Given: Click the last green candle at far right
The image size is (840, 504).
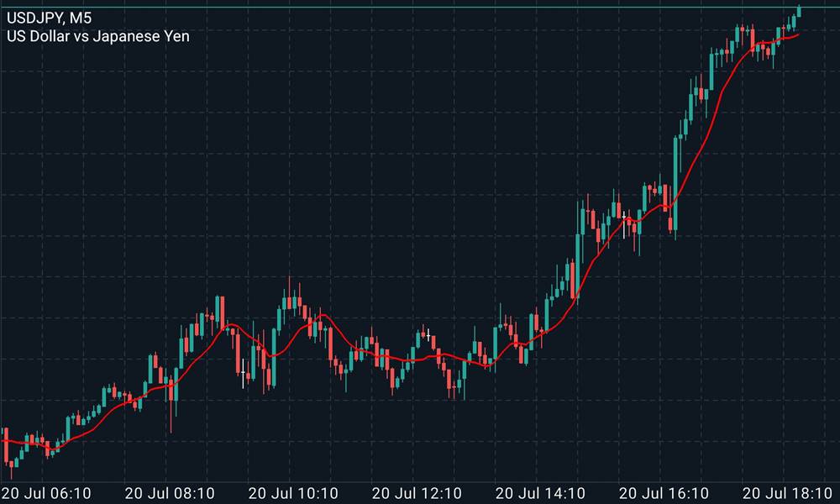Looking at the screenshot, I should [x=798, y=11].
